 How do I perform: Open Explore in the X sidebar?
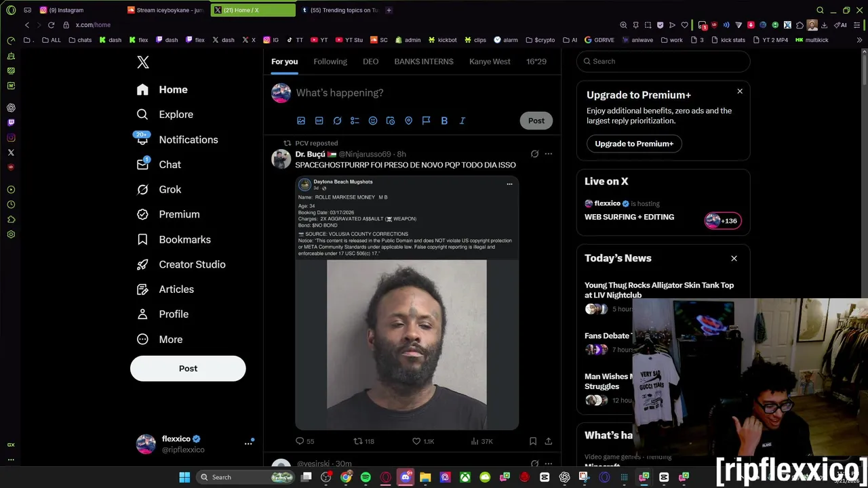coord(165,115)
